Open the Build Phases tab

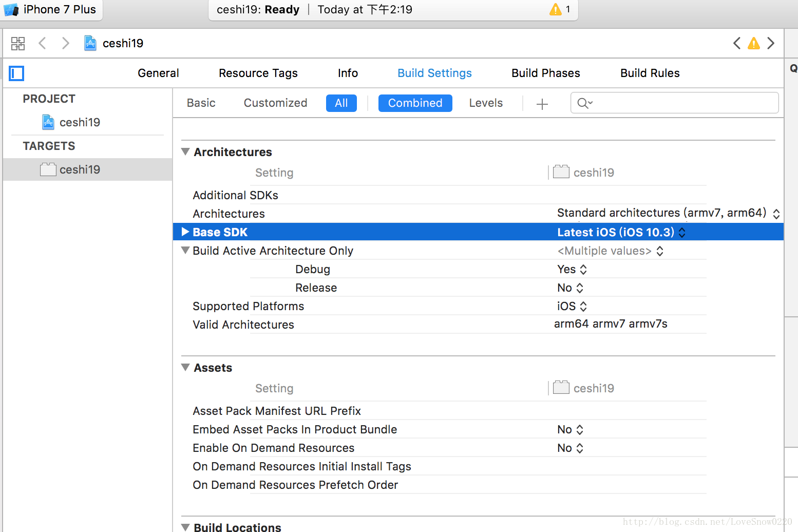coord(546,73)
